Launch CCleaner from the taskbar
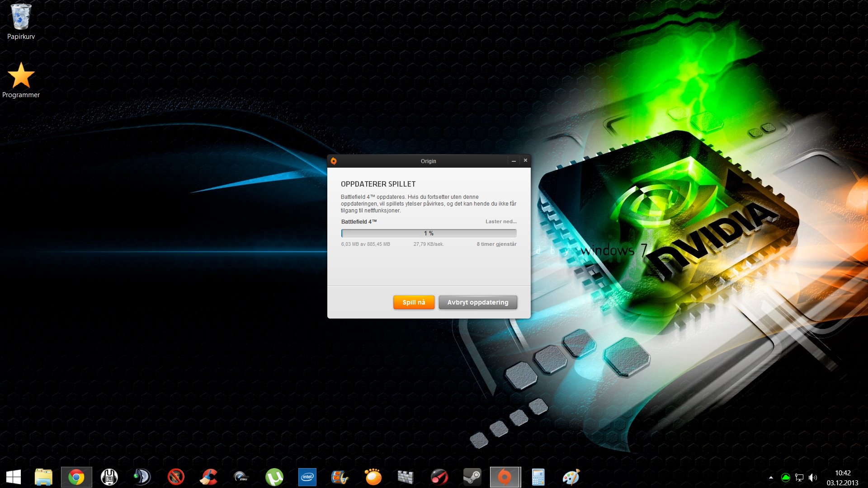Screen dimensions: 868x488 coord(208,477)
